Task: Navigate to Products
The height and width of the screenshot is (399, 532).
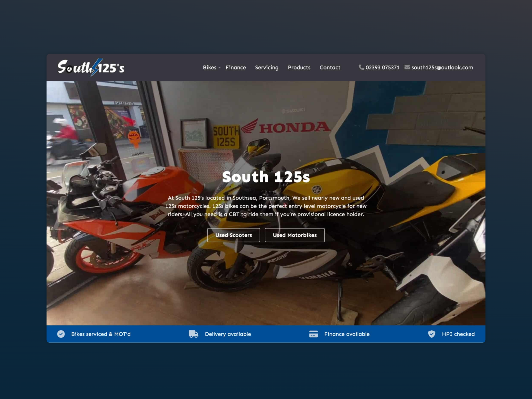Action: click(299, 68)
